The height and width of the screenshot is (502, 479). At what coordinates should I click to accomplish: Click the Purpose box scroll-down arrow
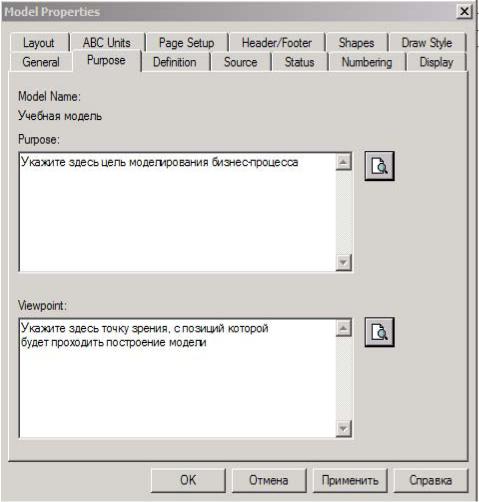[x=344, y=262]
